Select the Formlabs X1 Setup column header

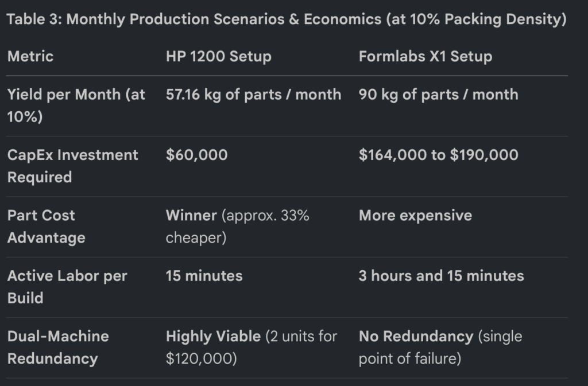point(425,57)
